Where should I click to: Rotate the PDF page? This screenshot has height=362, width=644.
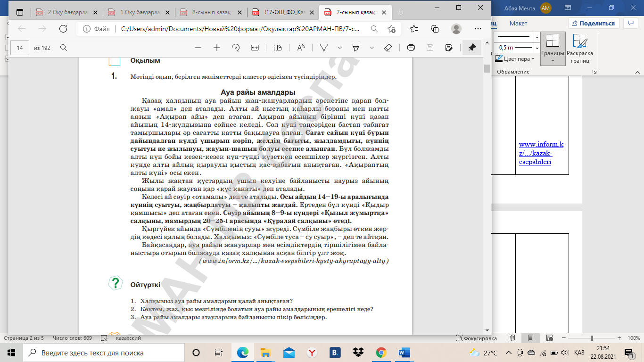pos(236,48)
